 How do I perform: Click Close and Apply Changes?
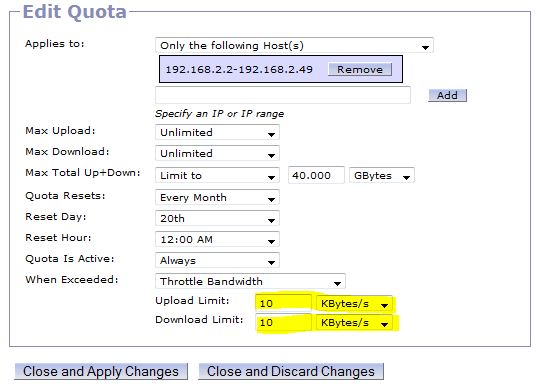[x=101, y=371]
